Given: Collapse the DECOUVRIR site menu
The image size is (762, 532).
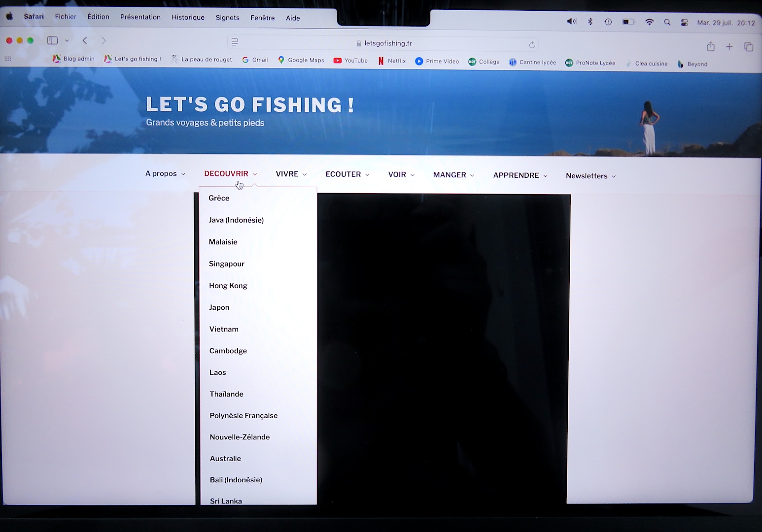Looking at the screenshot, I should click(231, 173).
